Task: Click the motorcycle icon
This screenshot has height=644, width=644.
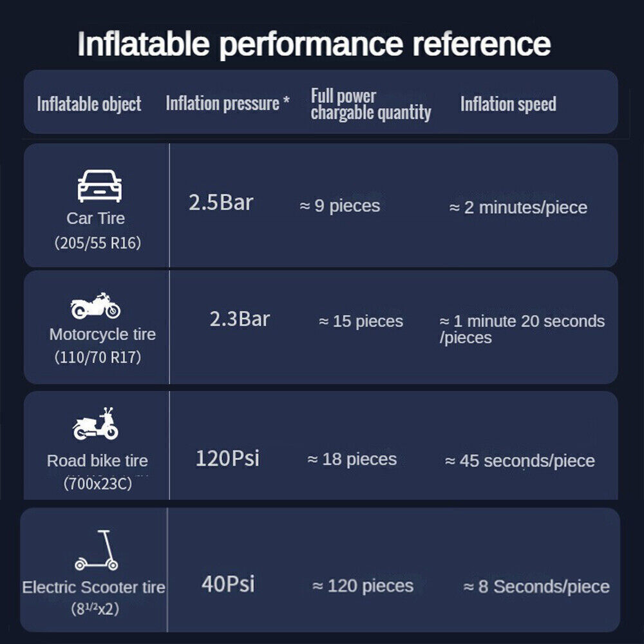Action: pos(95,306)
